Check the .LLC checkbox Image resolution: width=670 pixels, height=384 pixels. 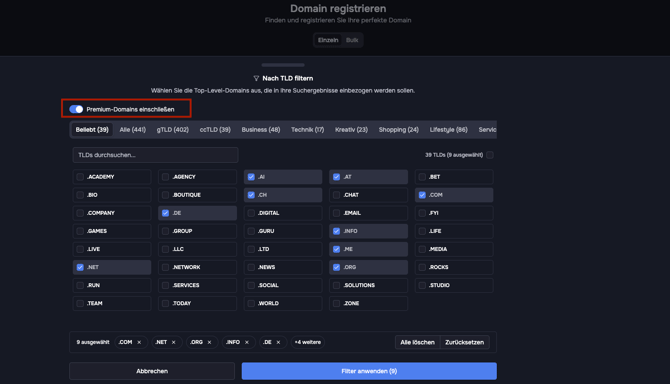[165, 249]
